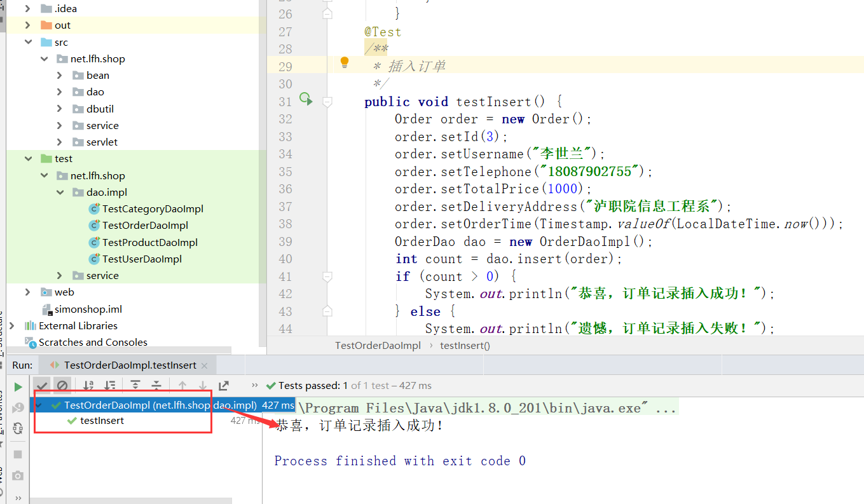Click line number 39 in gutter
Viewport: 864px width, 504px height.
pyautogui.click(x=285, y=242)
